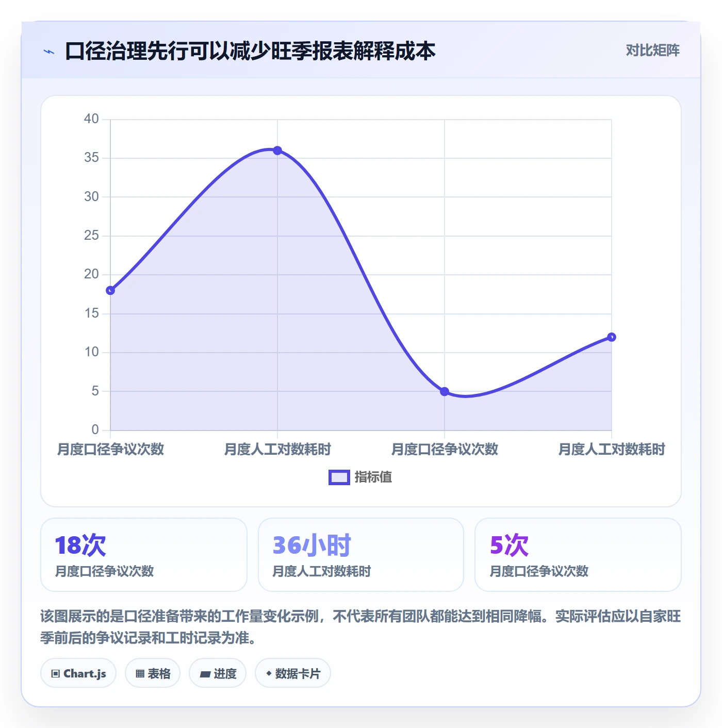
Task: Select the data point at value 12
Action: point(612,337)
